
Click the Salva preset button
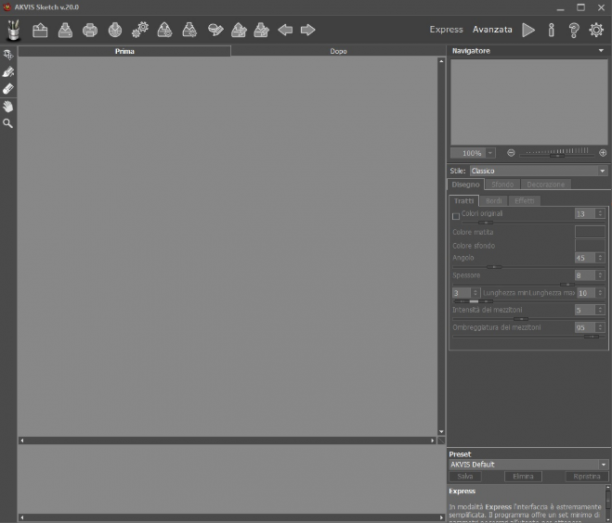point(465,476)
